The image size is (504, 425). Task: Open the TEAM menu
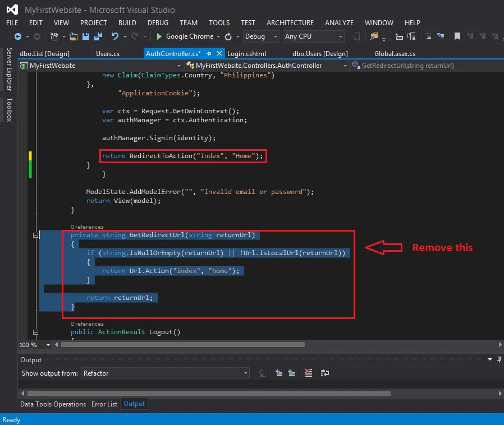click(189, 23)
